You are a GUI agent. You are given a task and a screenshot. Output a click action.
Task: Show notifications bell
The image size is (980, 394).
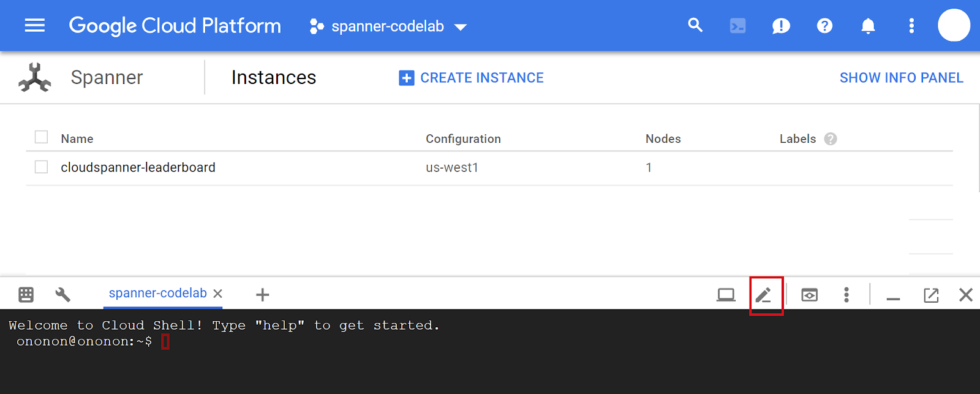tap(868, 26)
